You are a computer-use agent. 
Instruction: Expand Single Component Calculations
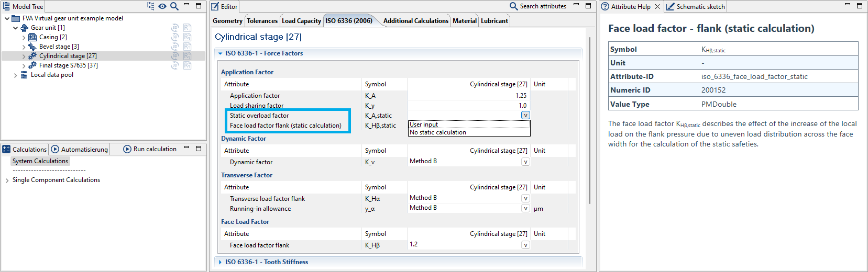7,180
